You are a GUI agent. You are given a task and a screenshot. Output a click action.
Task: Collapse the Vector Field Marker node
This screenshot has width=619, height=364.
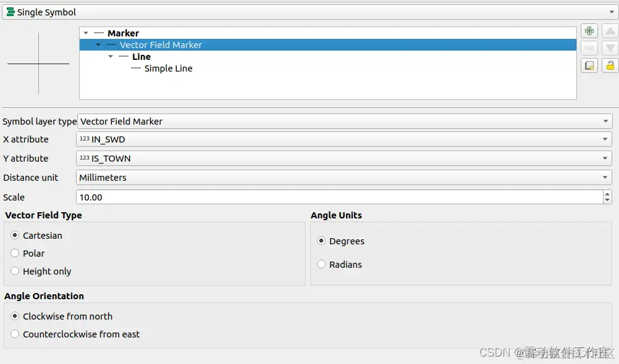pos(98,45)
